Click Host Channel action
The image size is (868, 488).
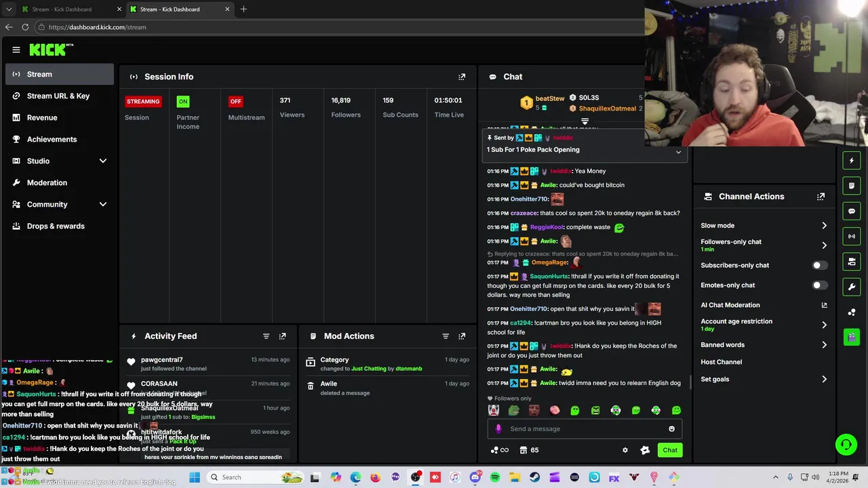[x=722, y=362]
